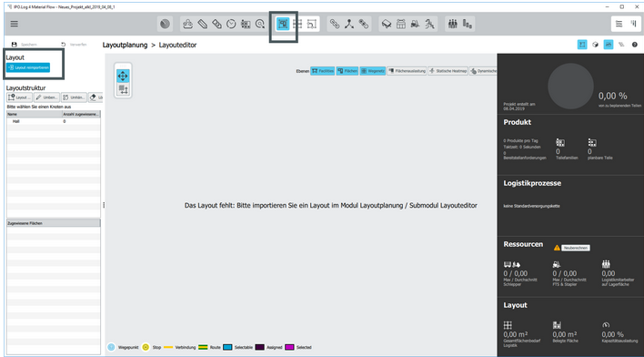Select the branching network icon
The height and width of the screenshot is (357, 644).
[x=349, y=24]
